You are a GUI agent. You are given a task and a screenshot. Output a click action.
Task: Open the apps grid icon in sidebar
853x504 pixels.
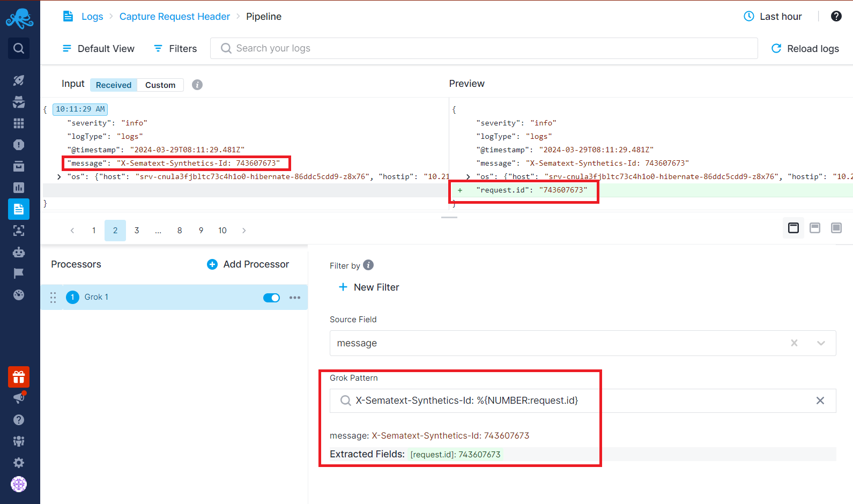[19, 123]
